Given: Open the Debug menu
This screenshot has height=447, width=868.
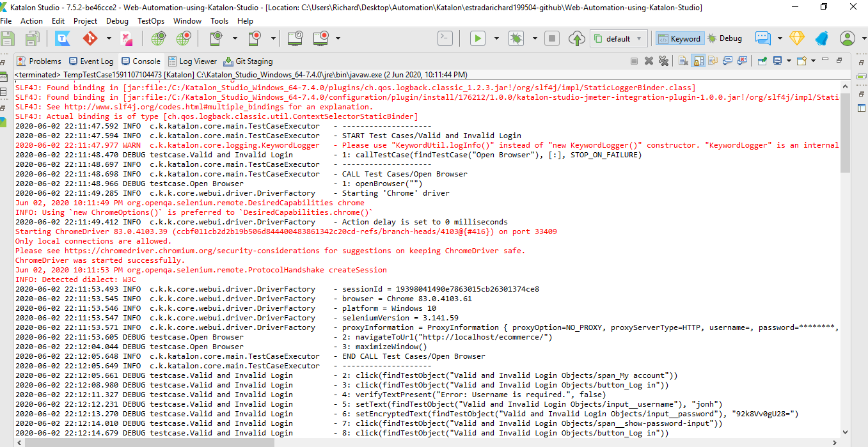Looking at the screenshot, I should 117,20.
